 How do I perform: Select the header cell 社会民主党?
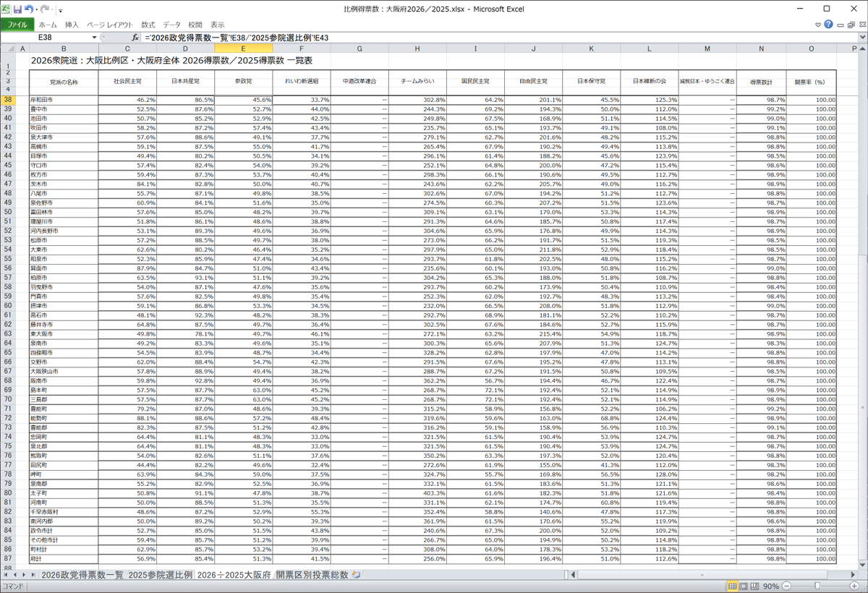[x=127, y=82]
